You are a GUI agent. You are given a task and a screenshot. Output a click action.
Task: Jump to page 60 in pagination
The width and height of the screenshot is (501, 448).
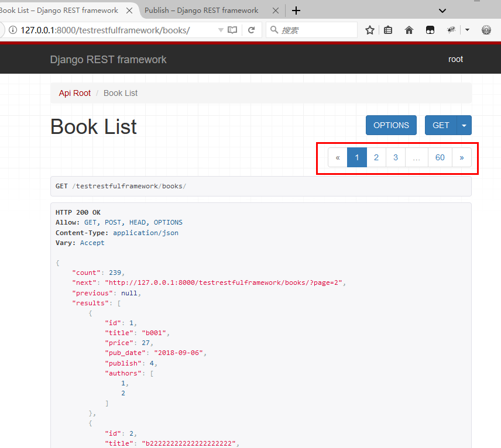point(440,157)
